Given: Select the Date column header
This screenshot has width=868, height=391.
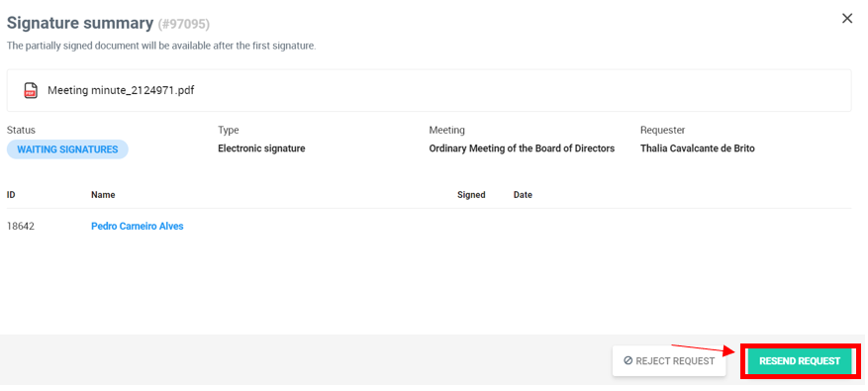Looking at the screenshot, I should click(523, 195).
